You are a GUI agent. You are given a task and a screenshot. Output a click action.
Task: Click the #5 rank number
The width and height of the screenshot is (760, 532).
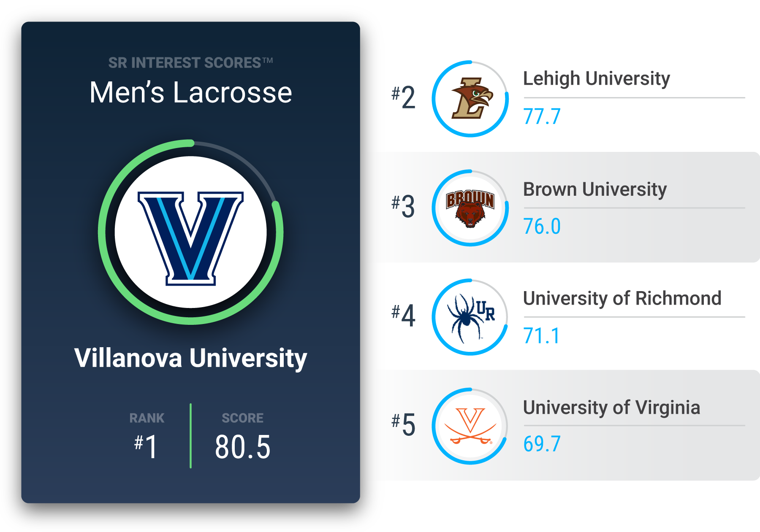click(x=403, y=424)
